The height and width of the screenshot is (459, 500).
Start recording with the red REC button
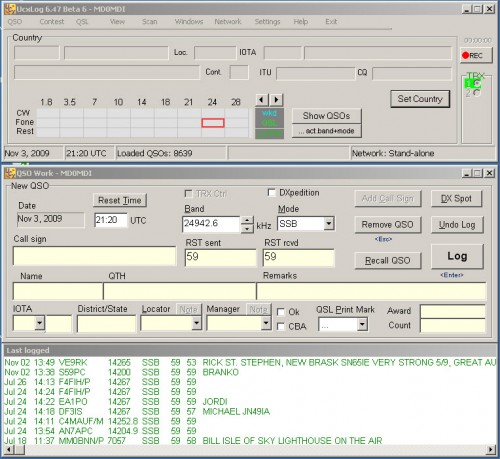tap(476, 55)
